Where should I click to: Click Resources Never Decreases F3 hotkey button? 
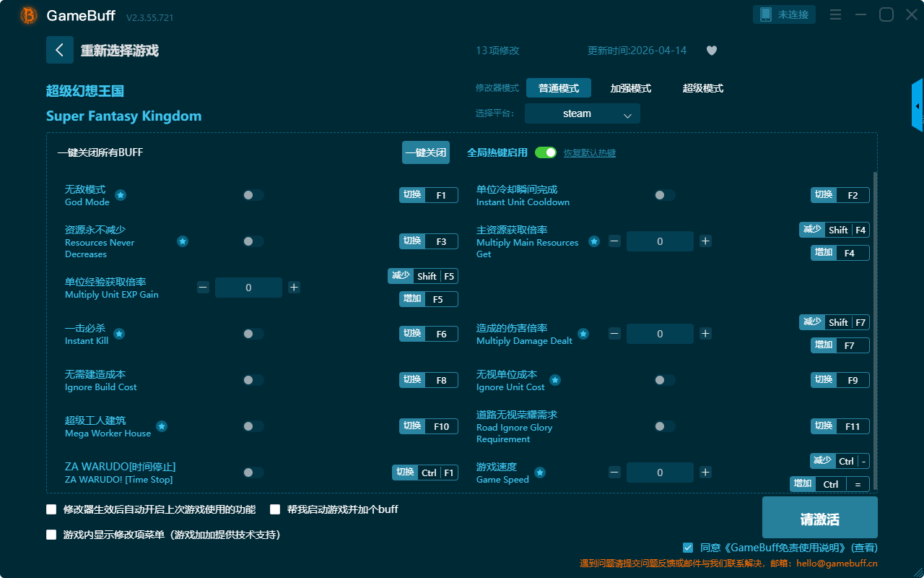[x=429, y=241]
